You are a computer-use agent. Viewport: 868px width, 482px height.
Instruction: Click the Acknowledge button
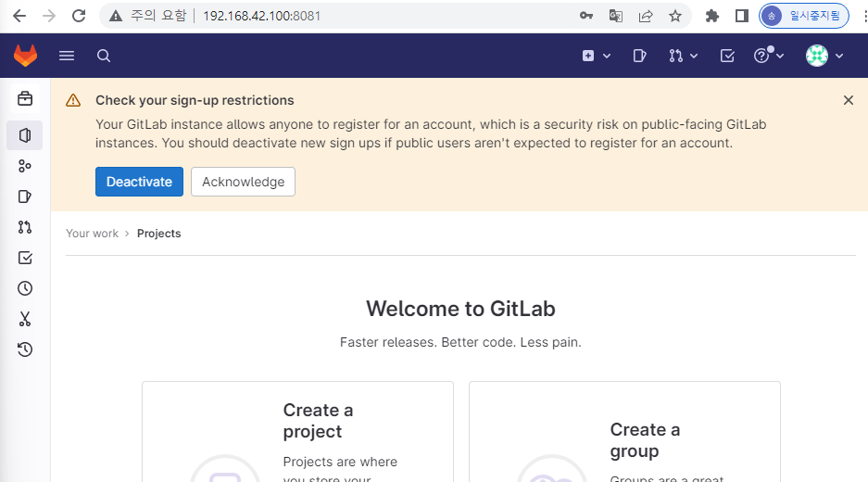tap(243, 182)
